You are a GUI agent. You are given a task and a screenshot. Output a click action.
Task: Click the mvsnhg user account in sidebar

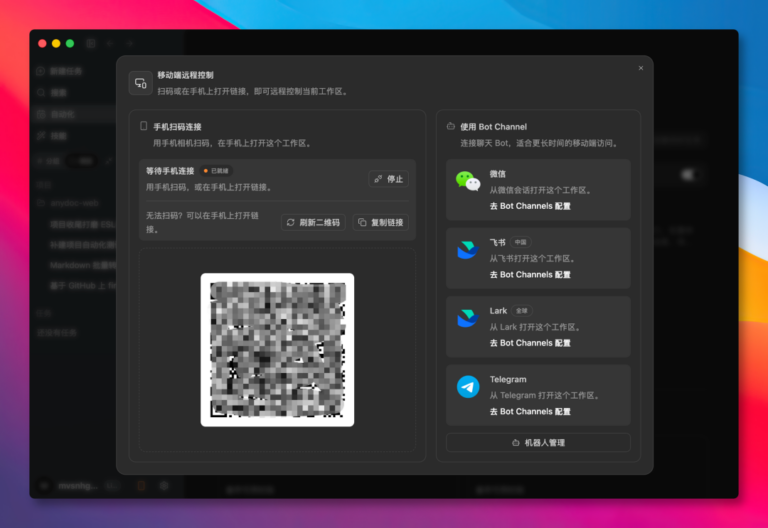[x=78, y=485]
